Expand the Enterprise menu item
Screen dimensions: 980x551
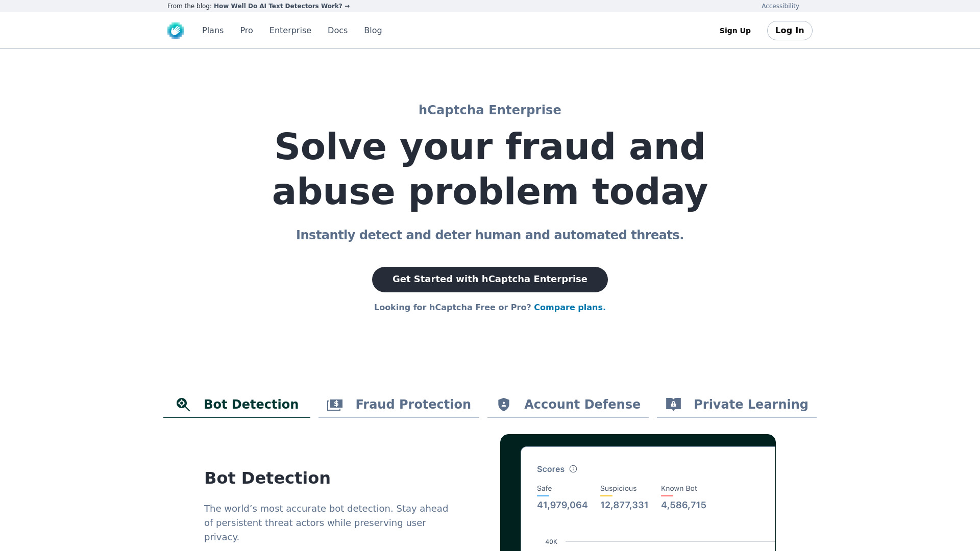coord(290,30)
